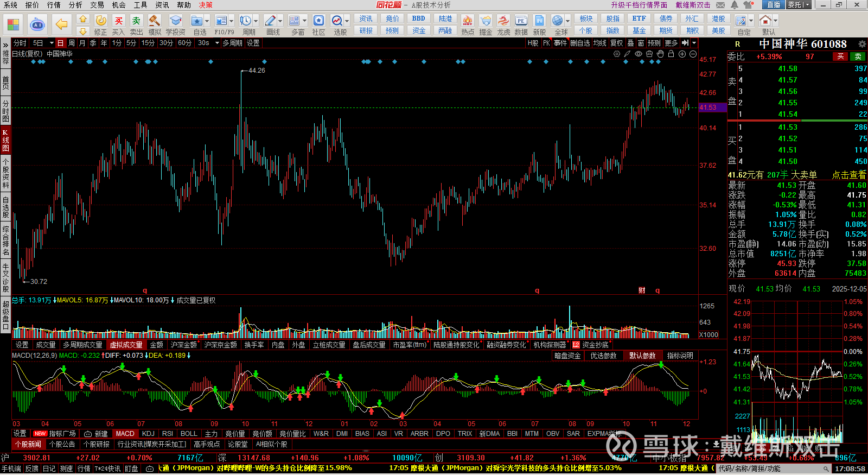Switch to the KDJ indicator tab
Image resolution: width=868 pixels, height=475 pixels.
[148, 434]
